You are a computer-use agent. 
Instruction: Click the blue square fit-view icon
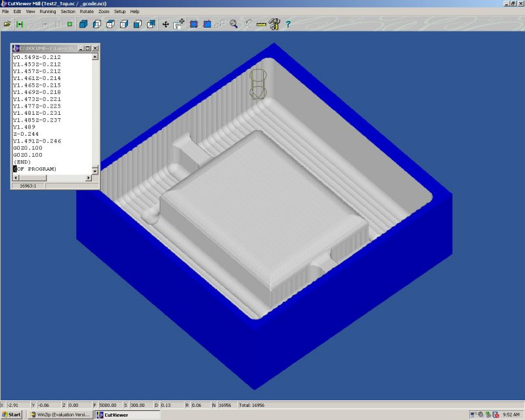pos(194,24)
